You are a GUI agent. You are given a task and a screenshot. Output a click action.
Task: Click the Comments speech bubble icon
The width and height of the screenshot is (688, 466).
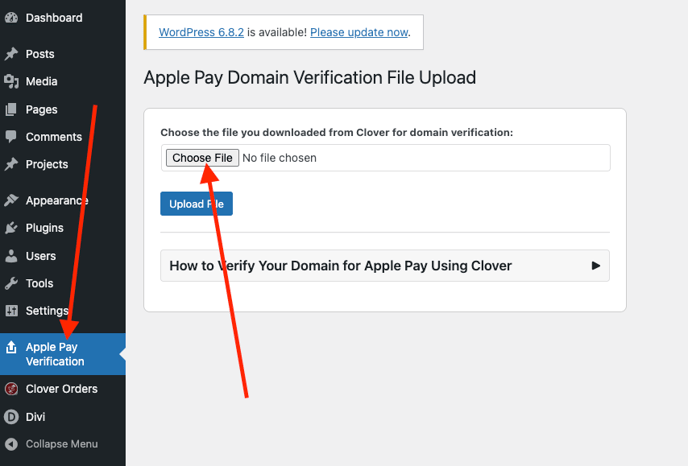tap(11, 137)
